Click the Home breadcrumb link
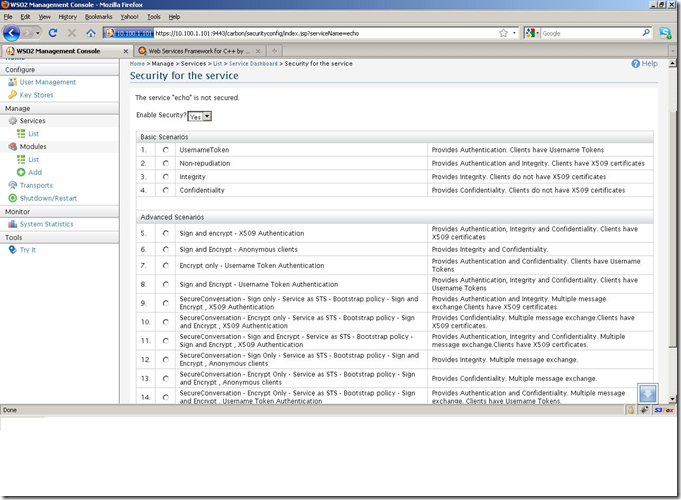681x500 pixels. point(137,63)
